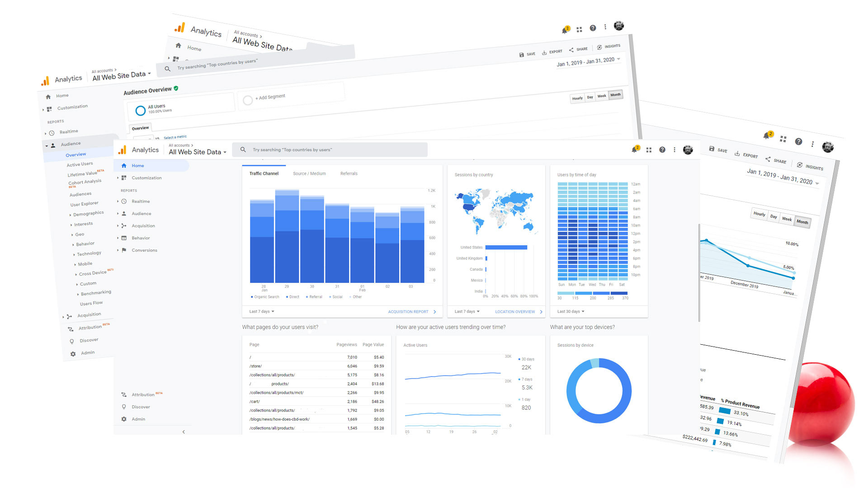
Task: Open LOCATION OVERVIEW link
Action: tap(519, 312)
